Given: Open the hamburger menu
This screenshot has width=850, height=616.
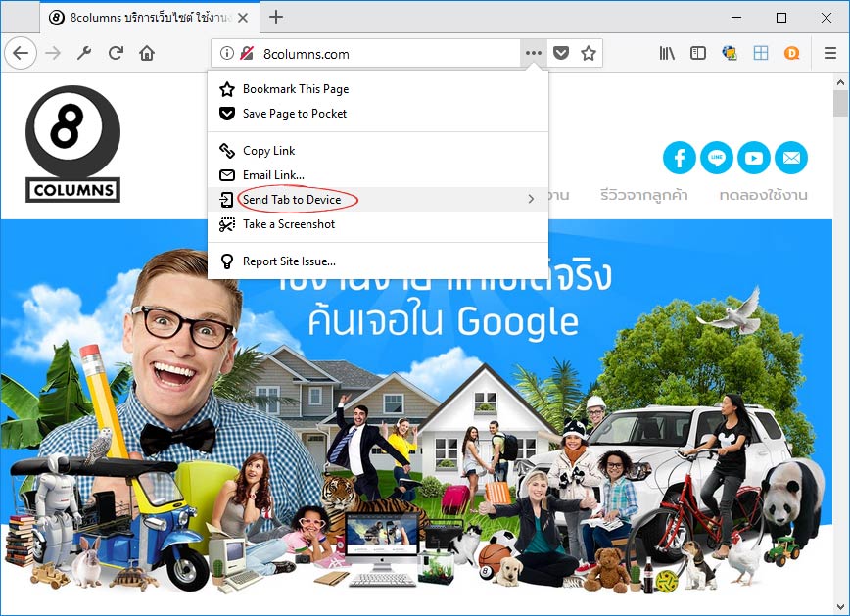Looking at the screenshot, I should (829, 54).
